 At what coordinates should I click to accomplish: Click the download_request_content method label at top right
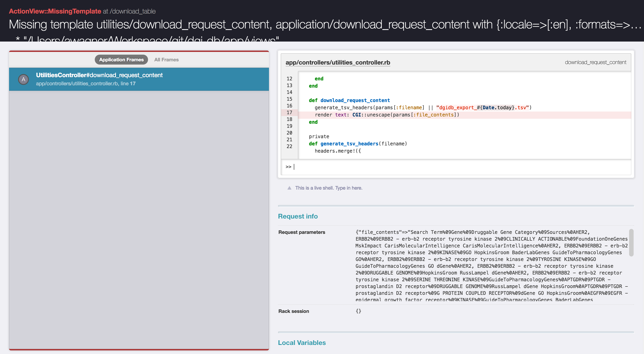595,62
